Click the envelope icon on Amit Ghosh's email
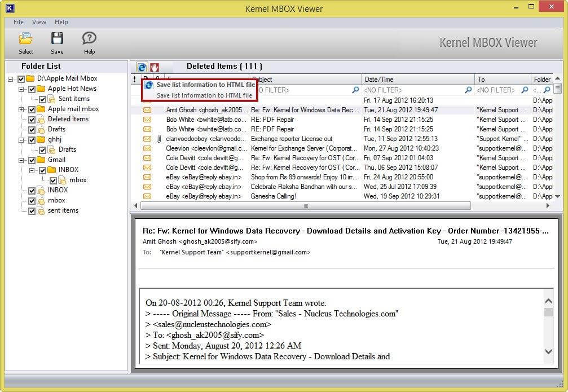 coord(147,110)
